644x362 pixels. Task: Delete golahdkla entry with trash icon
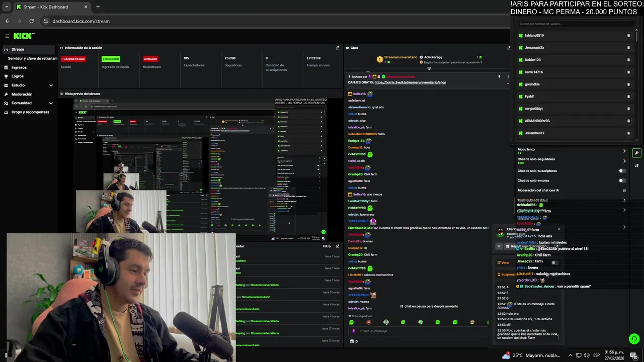tap(628, 84)
